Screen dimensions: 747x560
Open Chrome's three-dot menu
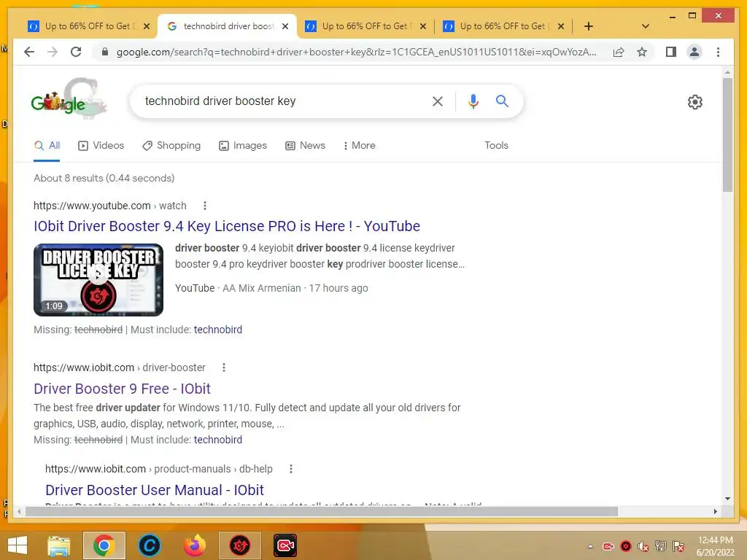(x=718, y=52)
